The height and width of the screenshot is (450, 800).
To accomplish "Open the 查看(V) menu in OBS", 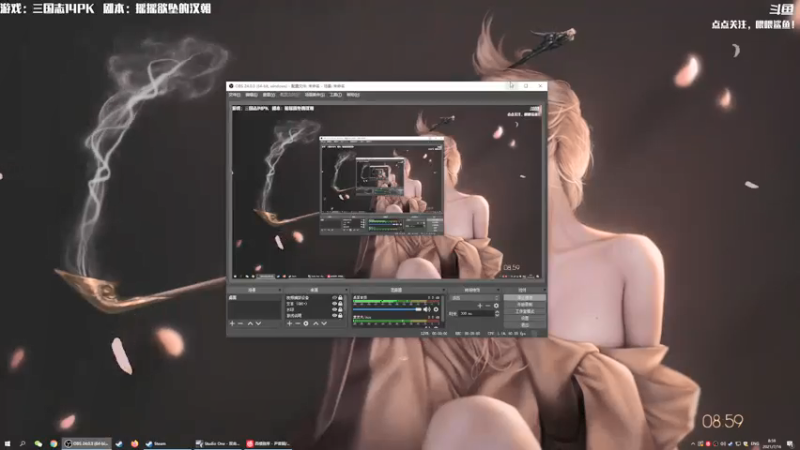I will pyautogui.click(x=269, y=95).
